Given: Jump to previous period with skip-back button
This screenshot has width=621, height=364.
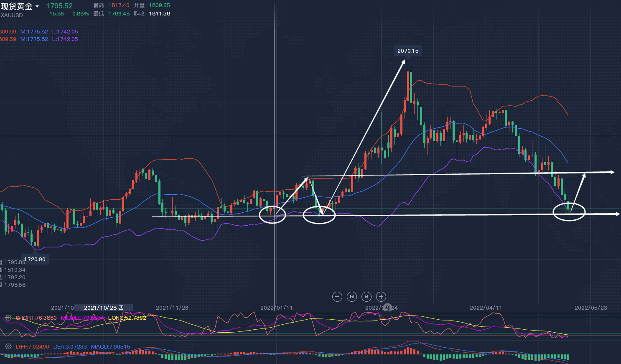Looking at the screenshot, I should coord(352,297).
